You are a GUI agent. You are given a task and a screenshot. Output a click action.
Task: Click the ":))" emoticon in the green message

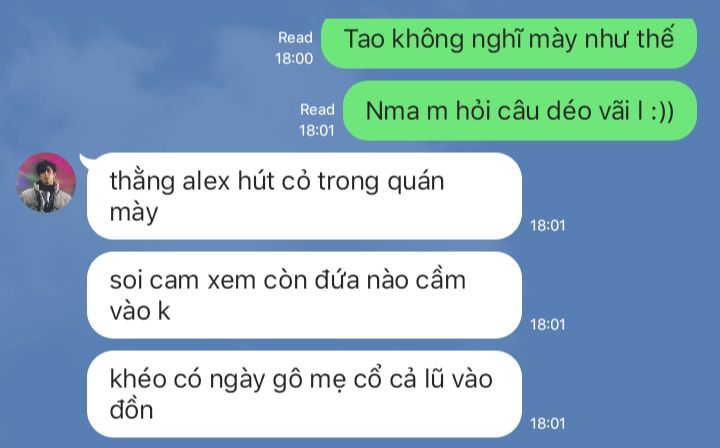[662, 112]
